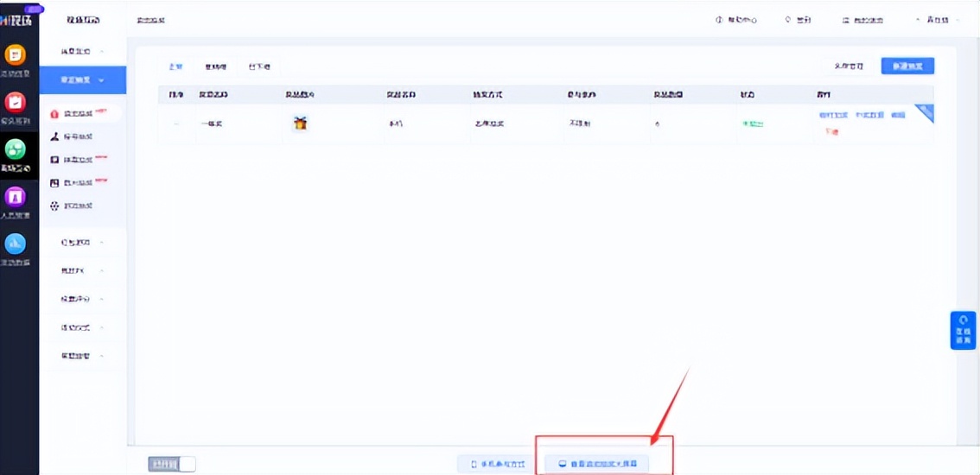Expand the last group in side menu

coord(83,356)
